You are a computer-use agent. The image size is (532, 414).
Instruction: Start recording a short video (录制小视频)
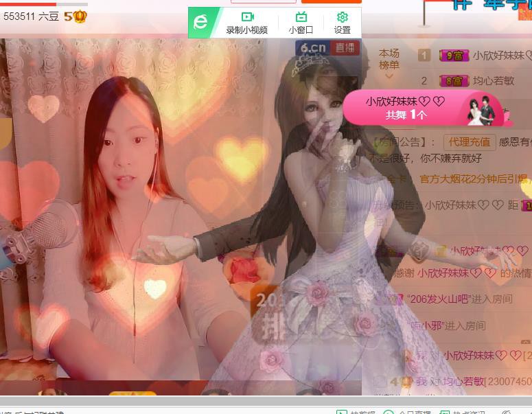[x=247, y=23]
